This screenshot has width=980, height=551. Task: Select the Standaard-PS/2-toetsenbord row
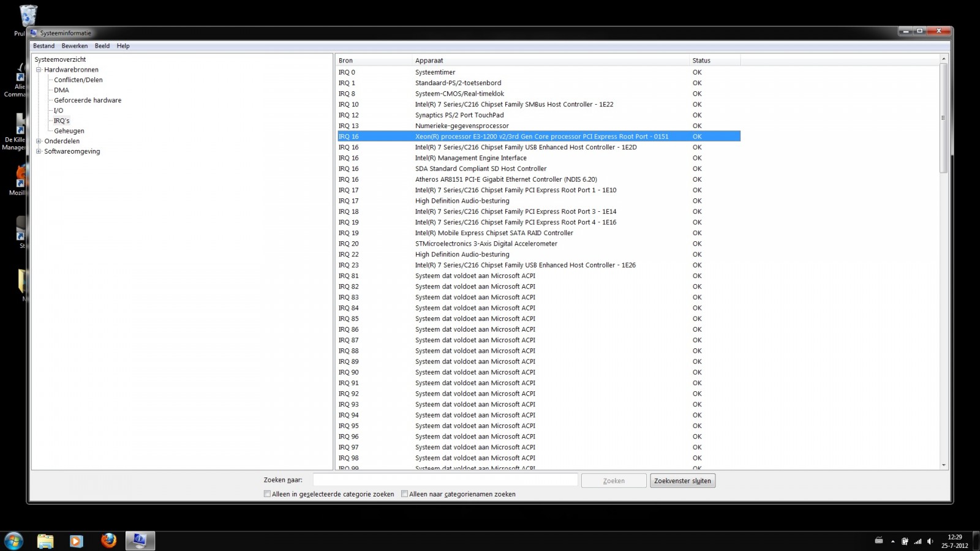click(539, 83)
